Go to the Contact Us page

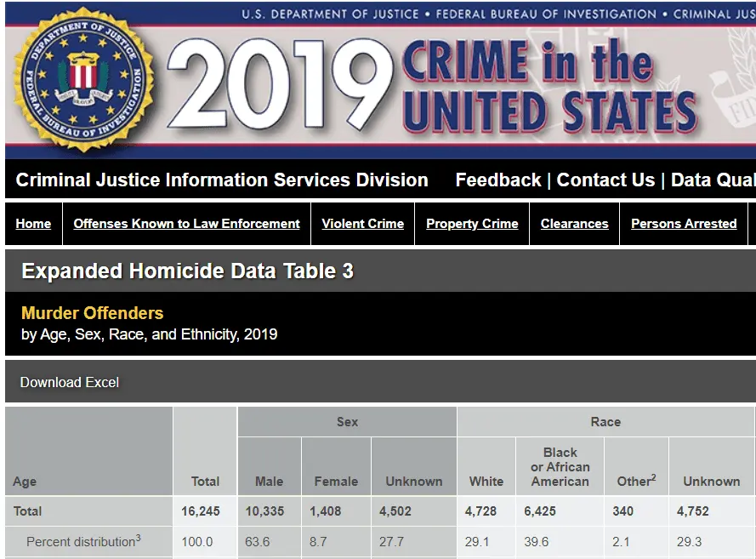point(605,180)
